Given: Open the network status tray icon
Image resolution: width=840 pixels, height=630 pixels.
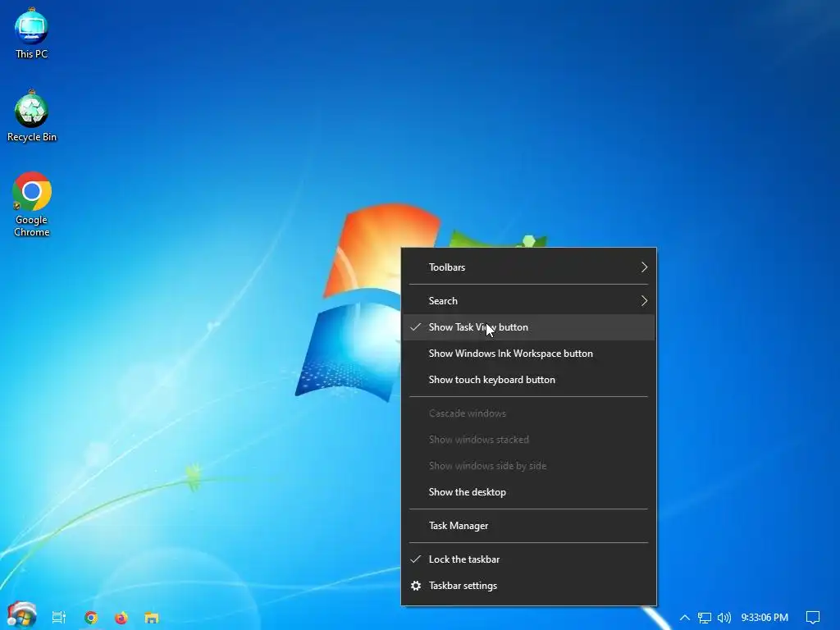Looking at the screenshot, I should coord(704,618).
